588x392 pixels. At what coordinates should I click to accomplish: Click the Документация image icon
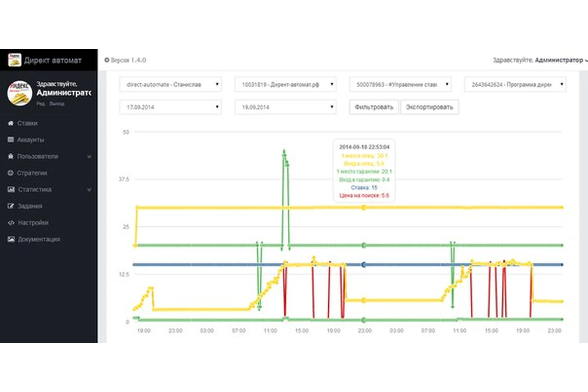pos(11,239)
